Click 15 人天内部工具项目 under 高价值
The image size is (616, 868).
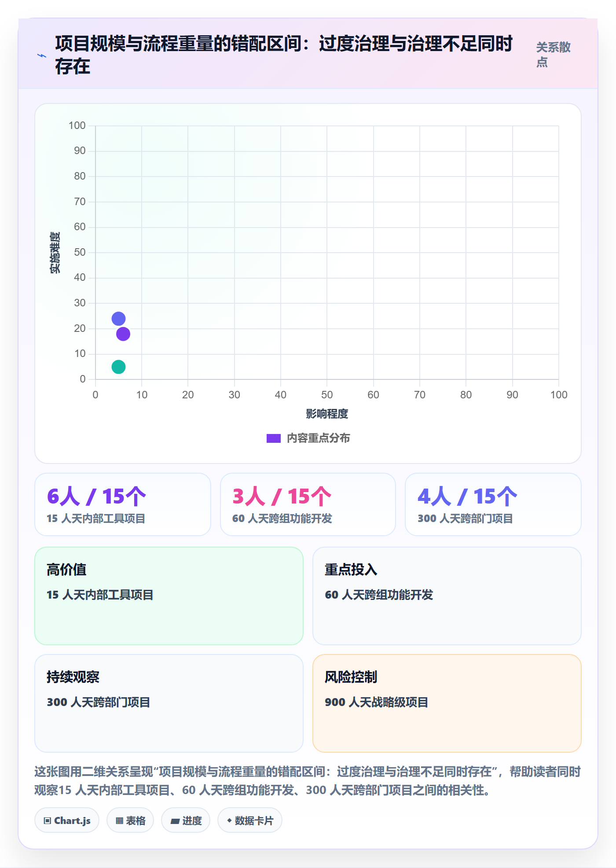point(100,595)
